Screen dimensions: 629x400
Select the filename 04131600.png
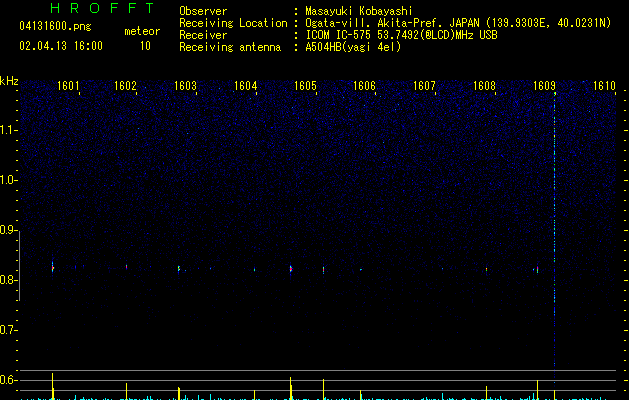tap(55, 27)
